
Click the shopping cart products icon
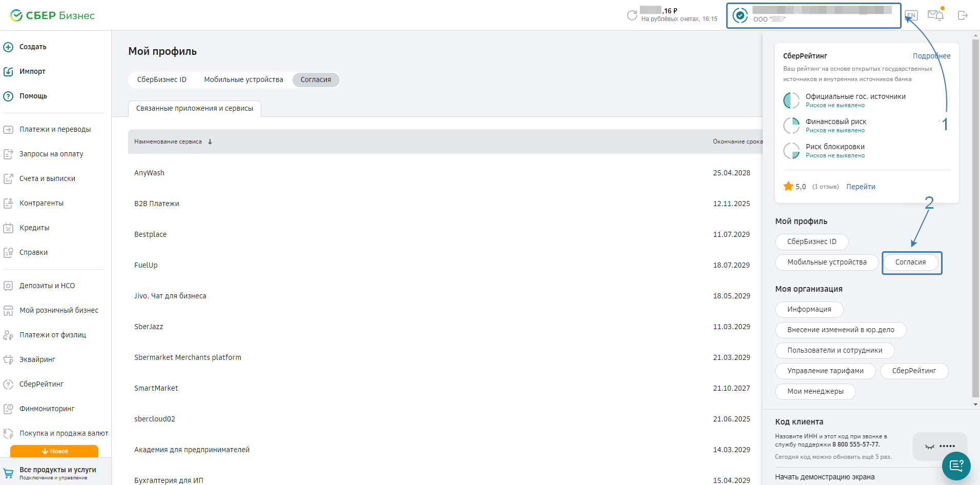pyautogui.click(x=8, y=473)
